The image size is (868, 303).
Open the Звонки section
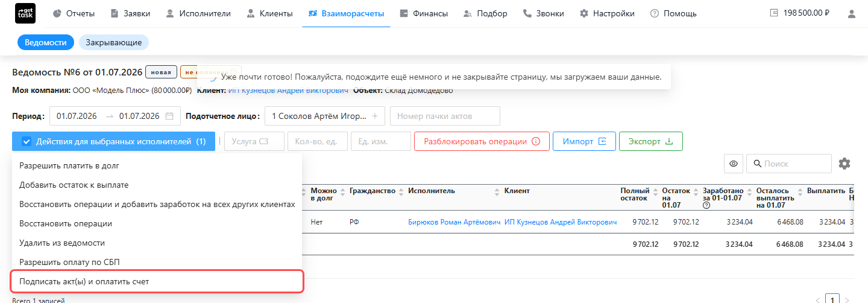[x=543, y=13]
